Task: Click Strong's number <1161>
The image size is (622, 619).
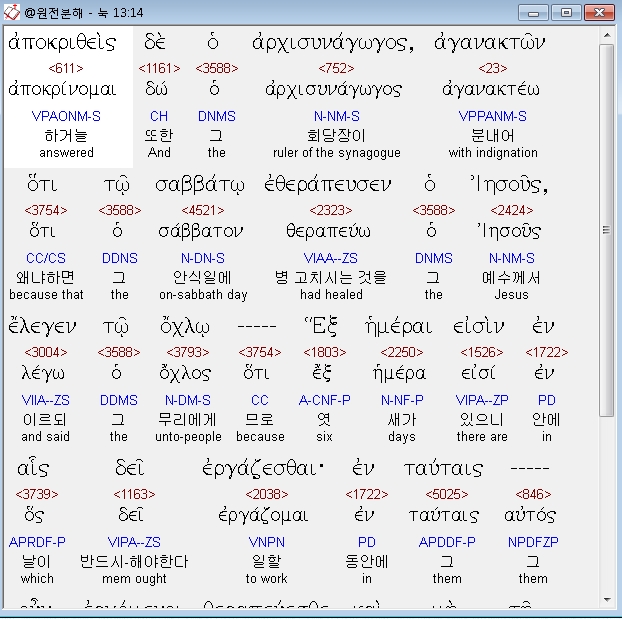Action: (159, 68)
